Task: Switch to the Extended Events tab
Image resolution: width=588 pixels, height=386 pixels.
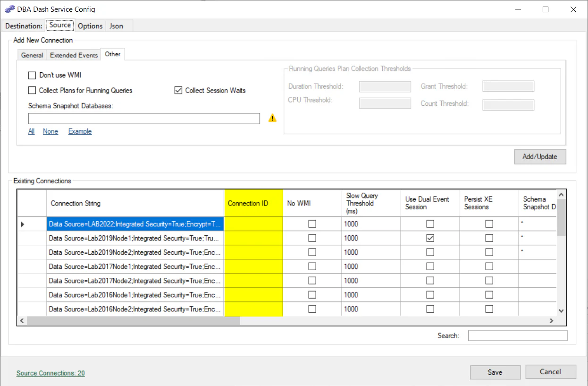Action: pyautogui.click(x=74, y=55)
